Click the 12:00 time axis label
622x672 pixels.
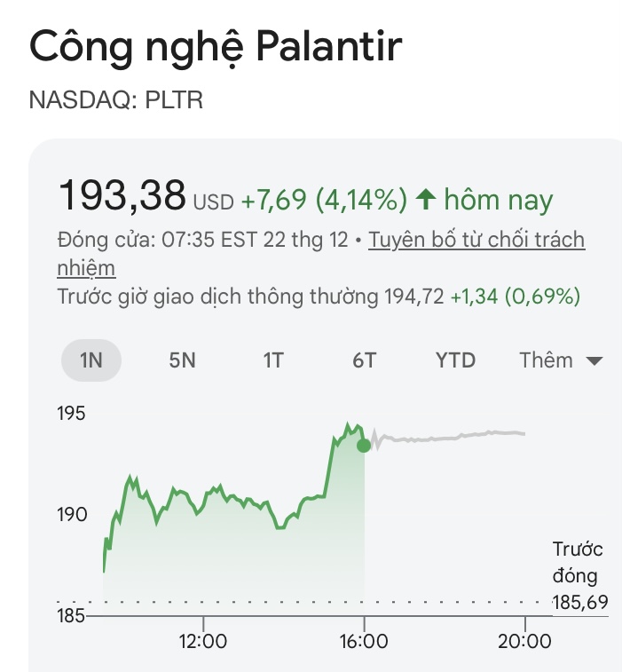tap(203, 641)
